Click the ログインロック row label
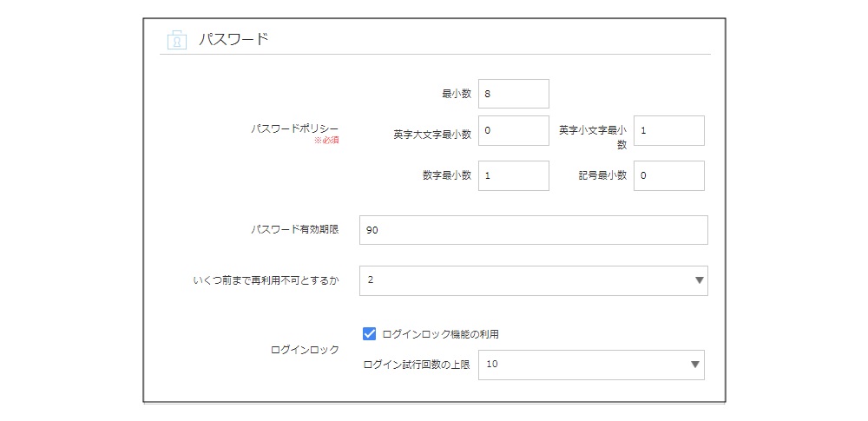This screenshot has width=868, height=421. click(x=305, y=350)
